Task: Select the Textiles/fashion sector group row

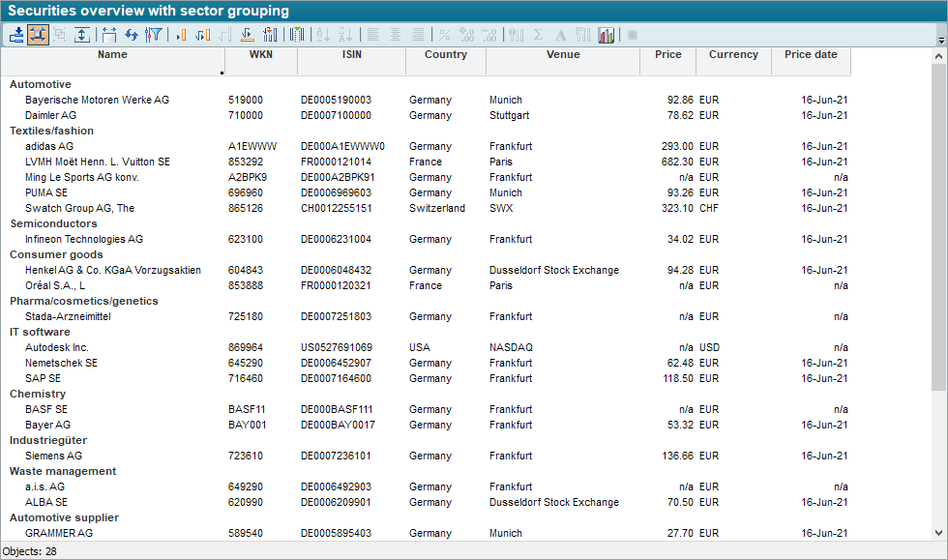Action: [51, 131]
